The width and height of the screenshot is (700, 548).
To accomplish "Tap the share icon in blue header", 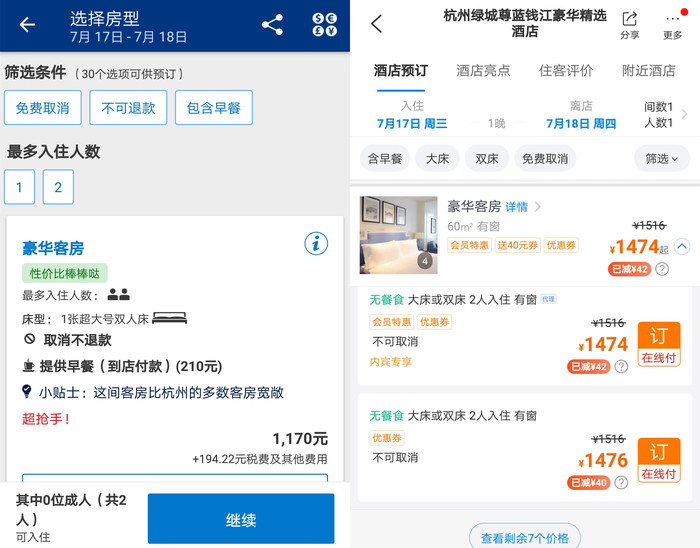I will pyautogui.click(x=272, y=25).
